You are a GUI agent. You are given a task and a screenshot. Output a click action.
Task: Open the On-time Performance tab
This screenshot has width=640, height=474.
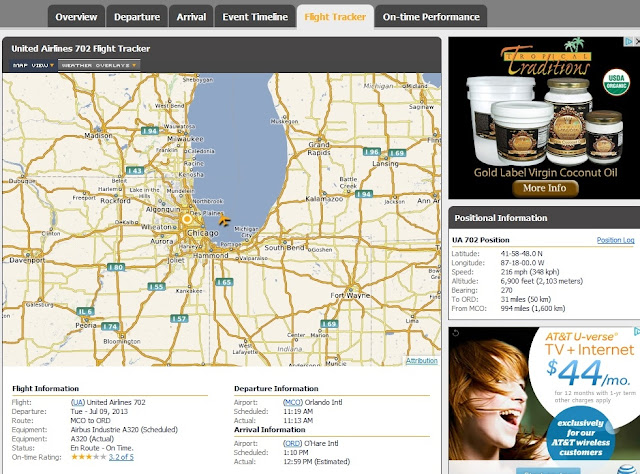pos(431,17)
